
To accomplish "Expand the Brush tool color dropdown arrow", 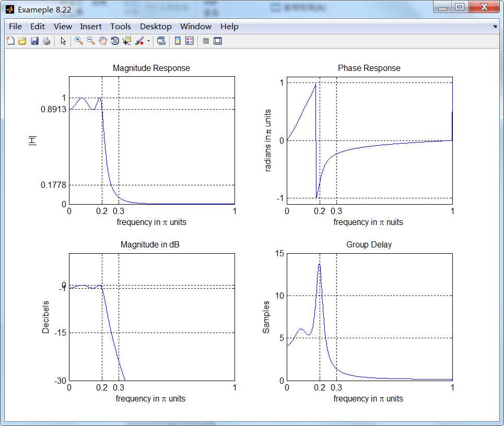I will pyautogui.click(x=148, y=41).
